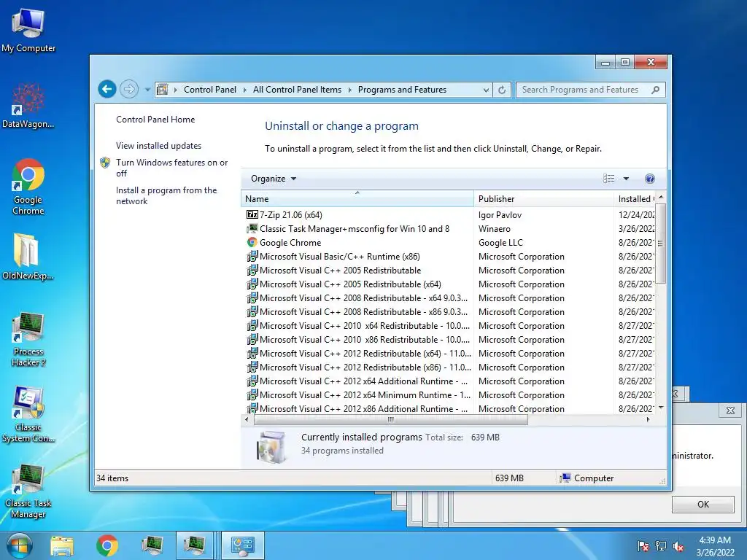This screenshot has width=747, height=560.
Task: Open Install a program from the network
Action: coord(166,195)
